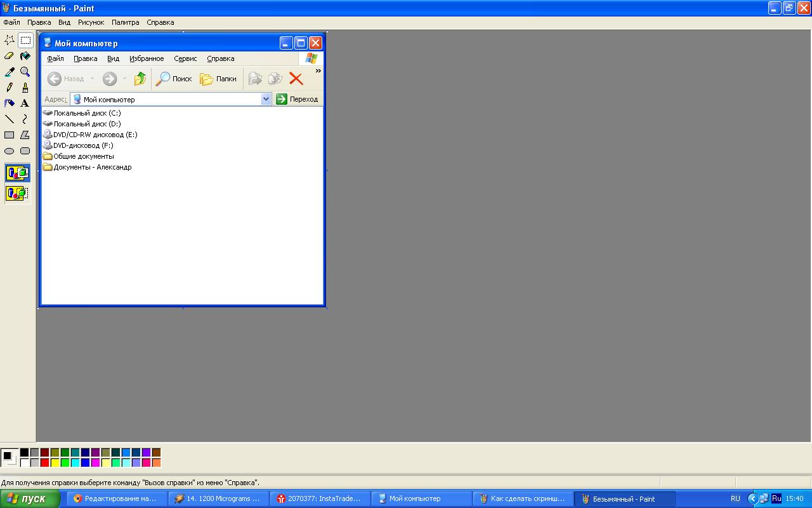812x508 pixels.
Task: Pick the white color swatch
Action: (x=24, y=463)
